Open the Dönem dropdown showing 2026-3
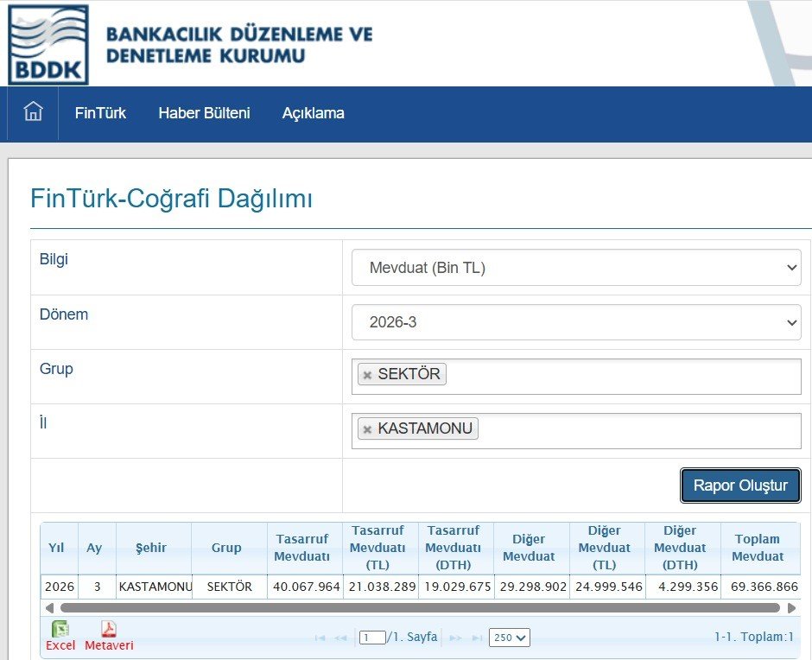This screenshot has height=660, width=812. [576, 322]
